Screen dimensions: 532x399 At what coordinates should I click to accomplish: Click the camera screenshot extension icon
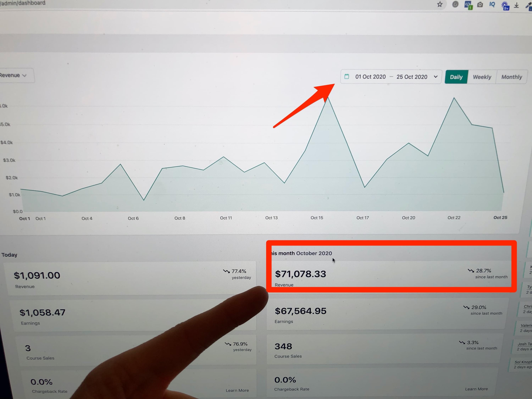(x=480, y=5)
